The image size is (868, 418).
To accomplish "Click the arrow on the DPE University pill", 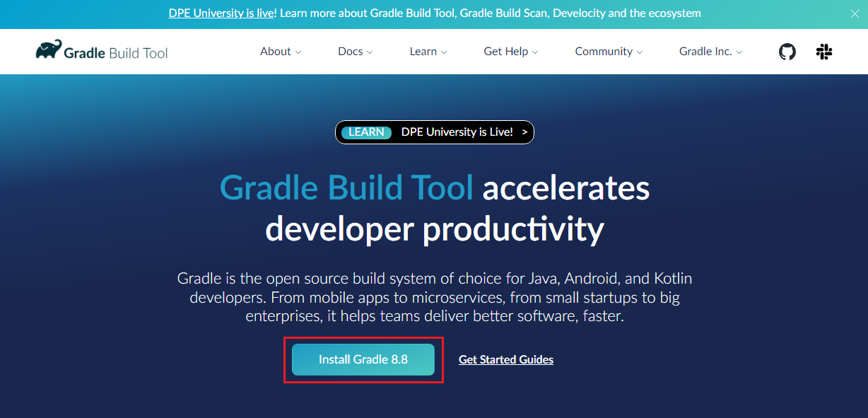I will click(524, 132).
